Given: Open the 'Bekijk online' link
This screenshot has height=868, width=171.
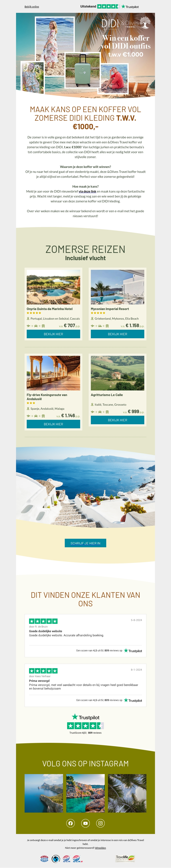Looking at the screenshot, I should [x=32, y=7].
